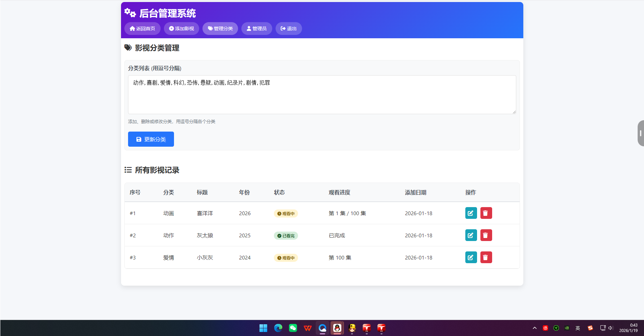Screen dimensions: 644x336
Task: Switch to the 管理分类 section
Action: click(220, 29)
